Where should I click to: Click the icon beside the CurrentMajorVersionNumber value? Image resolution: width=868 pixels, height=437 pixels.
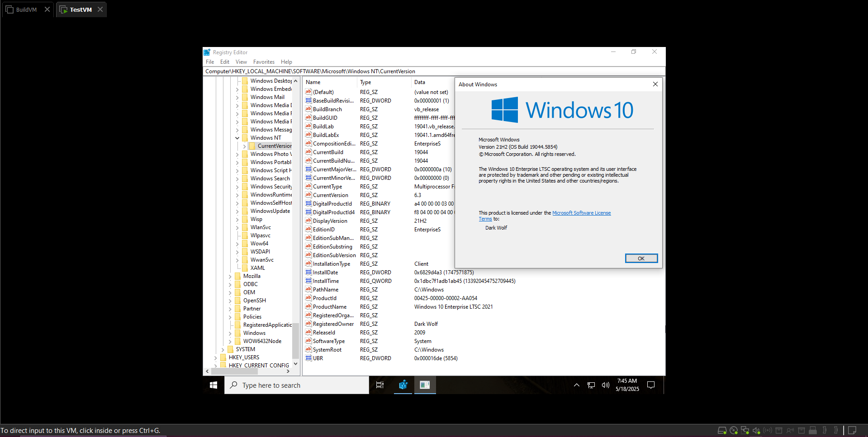[308, 169]
